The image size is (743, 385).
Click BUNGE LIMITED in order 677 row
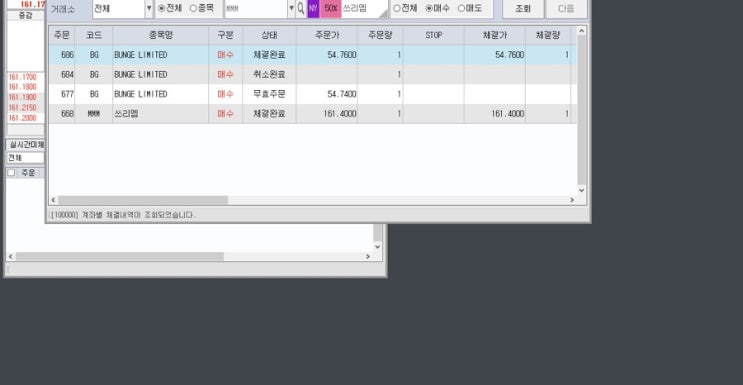141,94
